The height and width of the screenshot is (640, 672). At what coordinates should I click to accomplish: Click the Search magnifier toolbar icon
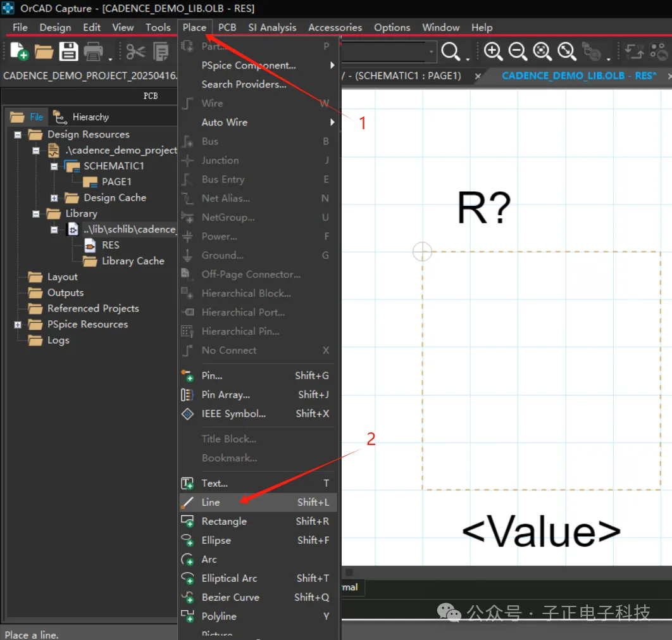click(x=451, y=51)
